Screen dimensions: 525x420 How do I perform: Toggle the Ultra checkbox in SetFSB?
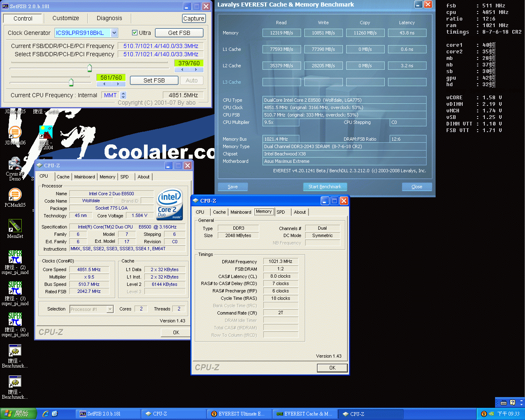(x=135, y=33)
